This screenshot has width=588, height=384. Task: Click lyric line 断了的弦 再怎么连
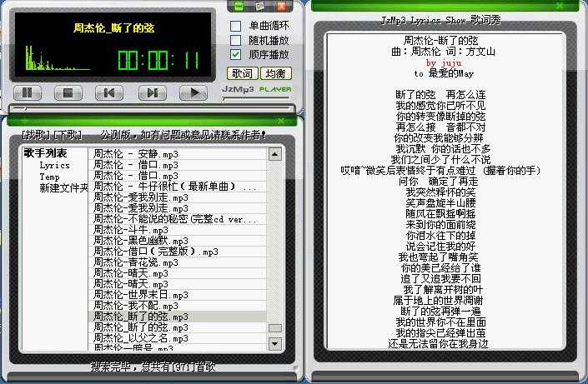[x=440, y=94]
